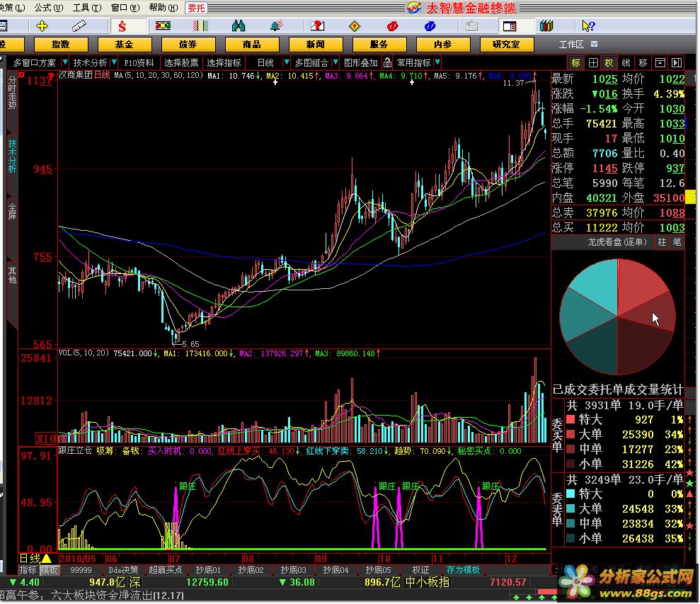
Task: Toggle the 技术分析 side tab
Action: tap(12, 156)
